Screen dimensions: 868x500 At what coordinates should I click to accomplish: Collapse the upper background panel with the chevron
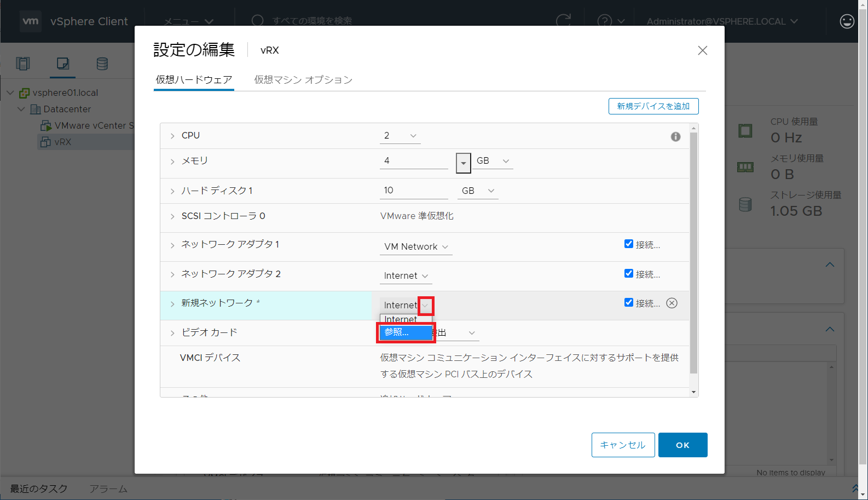830,265
